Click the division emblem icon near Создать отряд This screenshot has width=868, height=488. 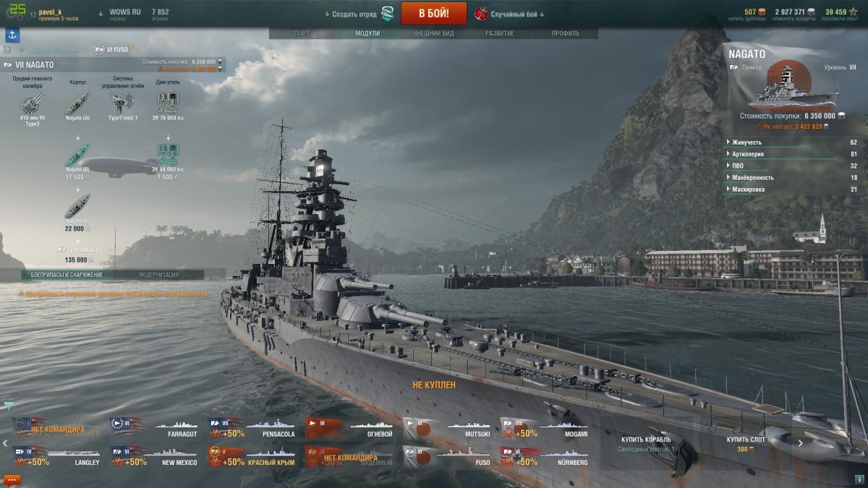388,13
